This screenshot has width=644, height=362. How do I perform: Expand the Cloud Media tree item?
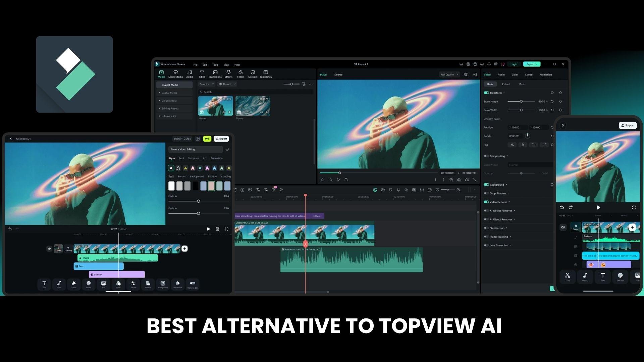[174, 101]
